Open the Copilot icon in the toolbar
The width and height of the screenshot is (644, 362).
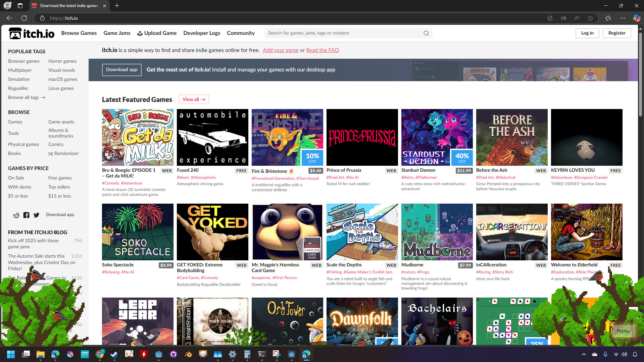(637, 18)
